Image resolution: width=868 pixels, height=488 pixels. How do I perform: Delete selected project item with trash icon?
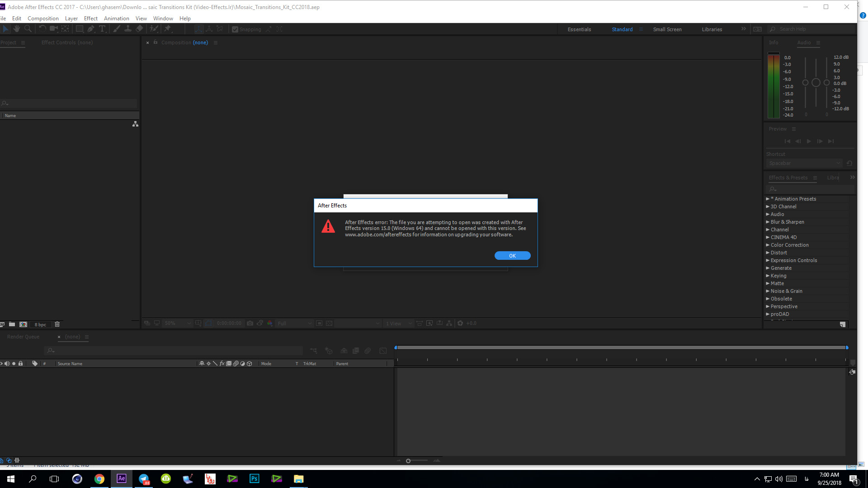(57, 324)
